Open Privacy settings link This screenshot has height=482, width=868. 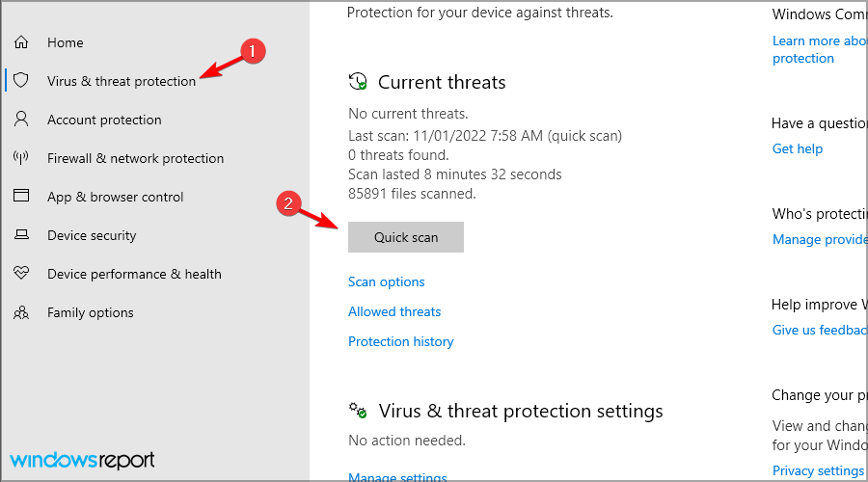click(x=818, y=470)
